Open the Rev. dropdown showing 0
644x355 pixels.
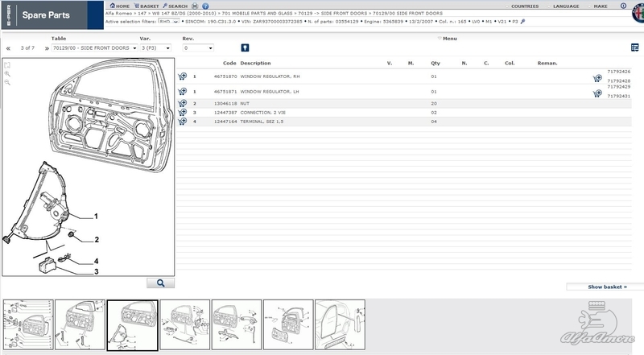coord(198,48)
